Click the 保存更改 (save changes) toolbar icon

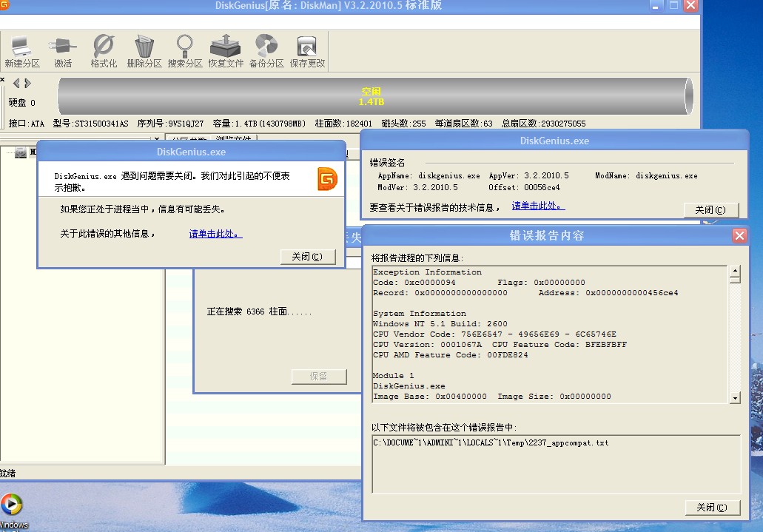[x=307, y=52]
